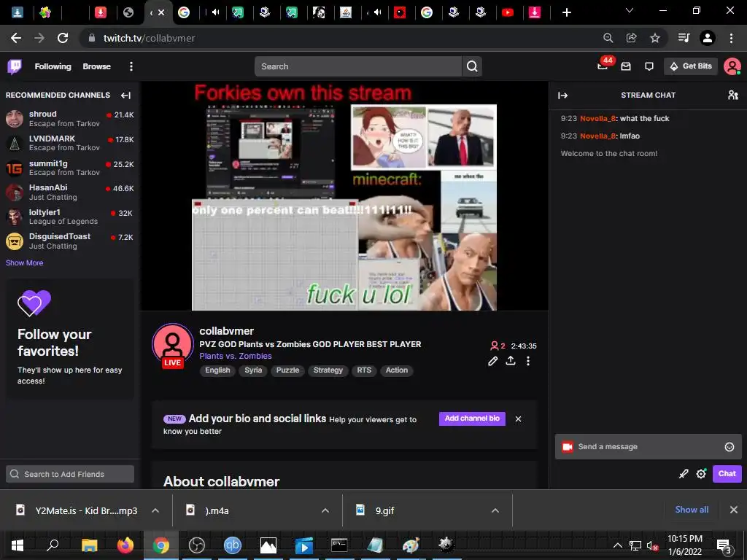Collapse the Recommended Channels sidebar
The image size is (747, 560).
(x=125, y=96)
